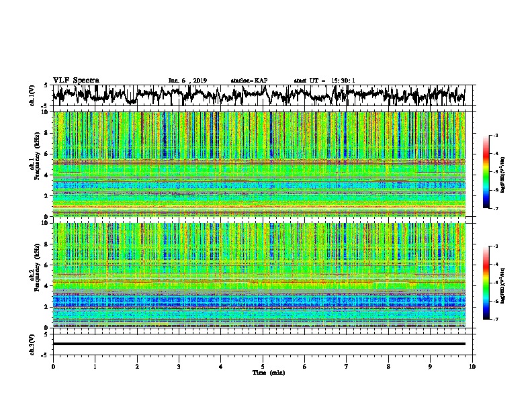Click the ch.2 spectrogram panel
The width and height of the screenshot is (532, 411).
pyautogui.click(x=259, y=275)
